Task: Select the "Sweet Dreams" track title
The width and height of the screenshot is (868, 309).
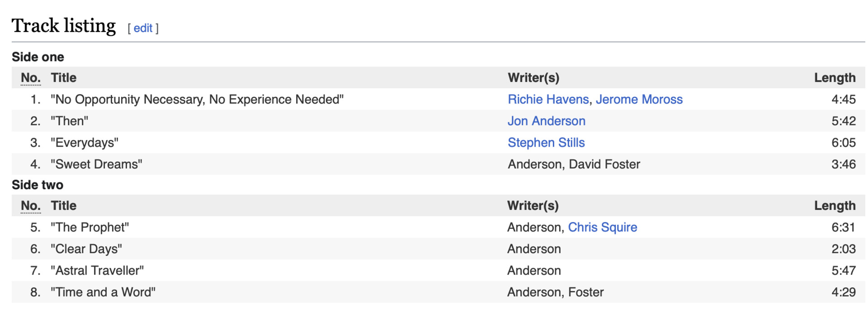Action: [x=96, y=164]
